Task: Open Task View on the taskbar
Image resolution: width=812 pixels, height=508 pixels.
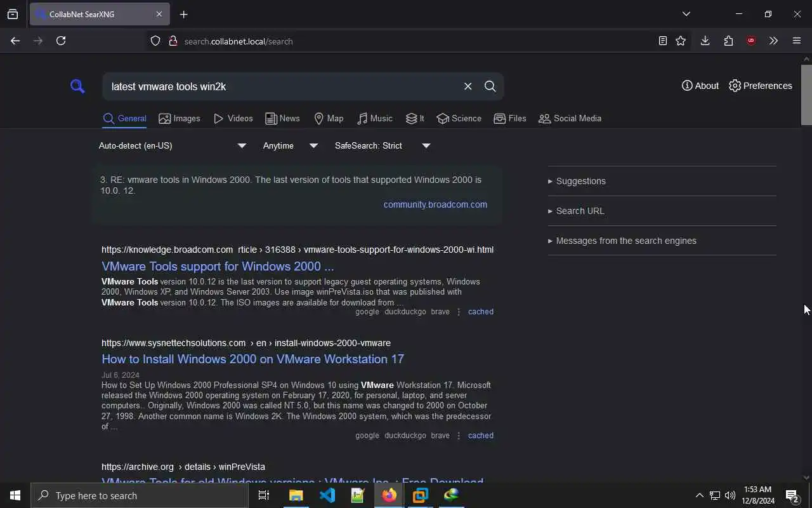Action: tap(264, 495)
